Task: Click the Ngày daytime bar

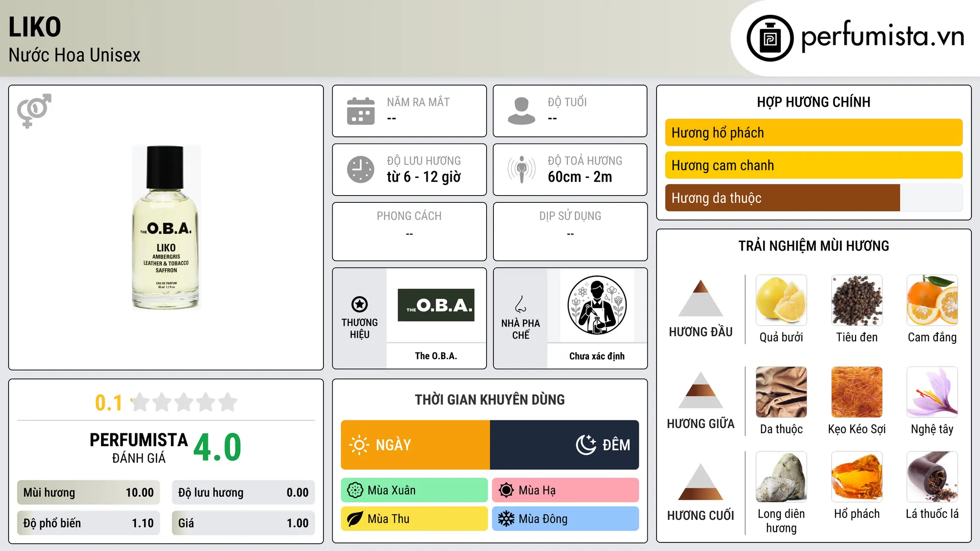Action: [x=415, y=445]
